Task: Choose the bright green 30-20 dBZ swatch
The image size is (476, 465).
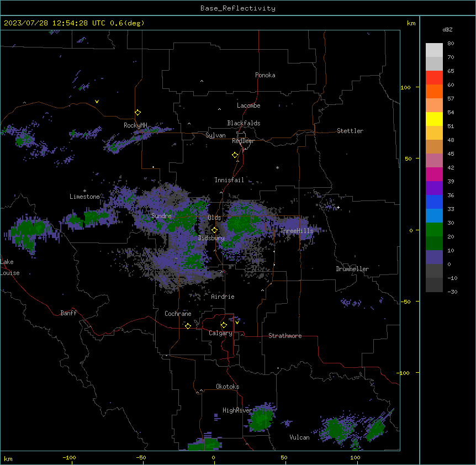Action: [x=434, y=230]
